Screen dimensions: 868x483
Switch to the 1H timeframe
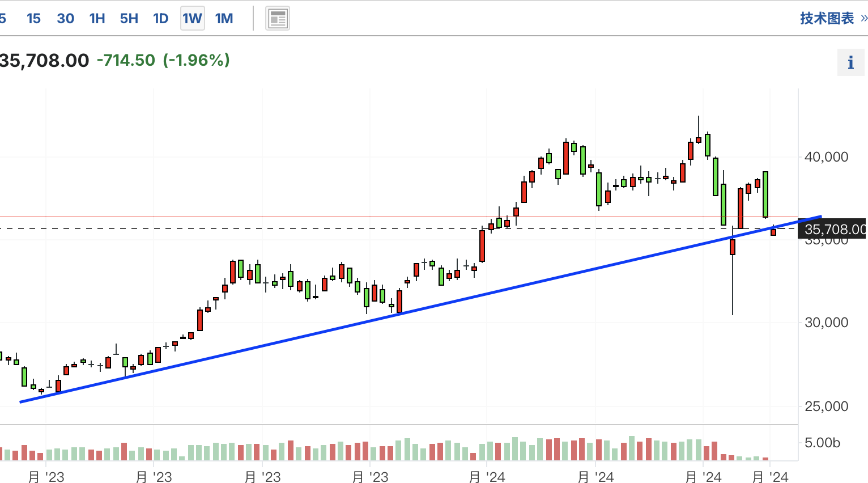coord(97,19)
